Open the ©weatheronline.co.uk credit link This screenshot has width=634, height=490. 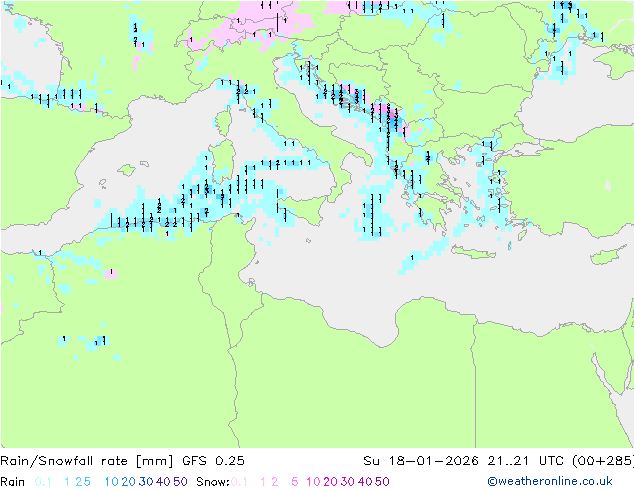(x=550, y=482)
